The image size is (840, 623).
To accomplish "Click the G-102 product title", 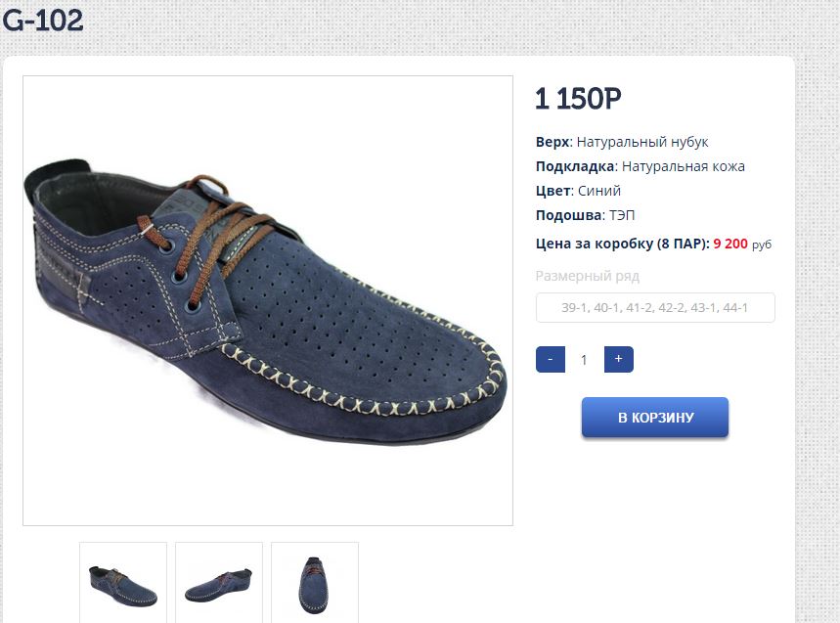I will click(43, 20).
